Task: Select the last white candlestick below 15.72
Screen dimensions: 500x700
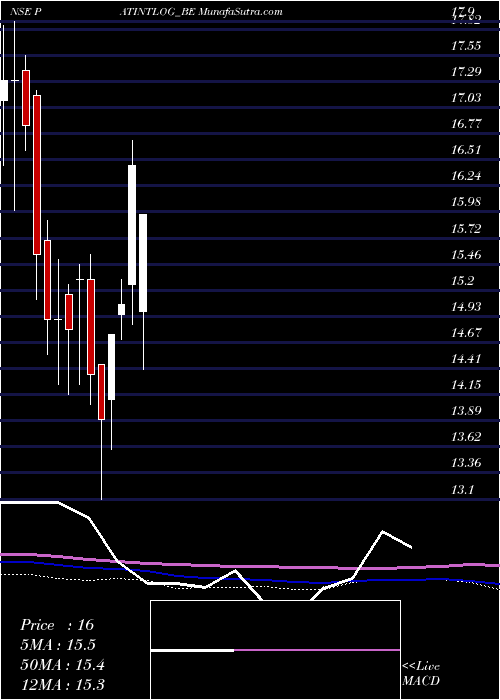Action: (143, 263)
